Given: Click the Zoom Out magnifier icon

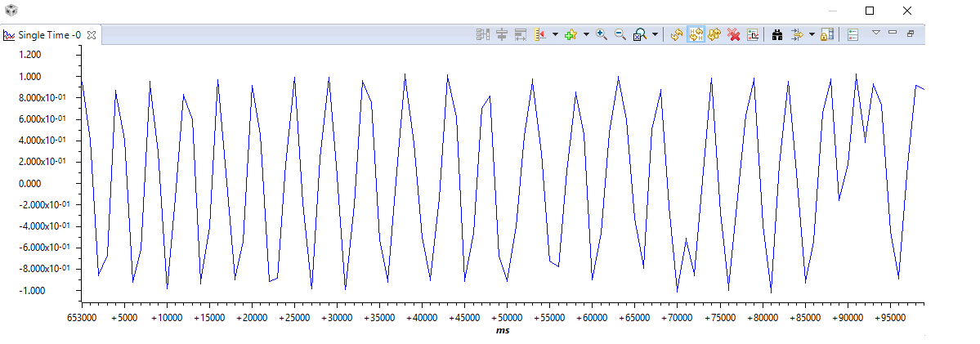Looking at the screenshot, I should tap(620, 35).
